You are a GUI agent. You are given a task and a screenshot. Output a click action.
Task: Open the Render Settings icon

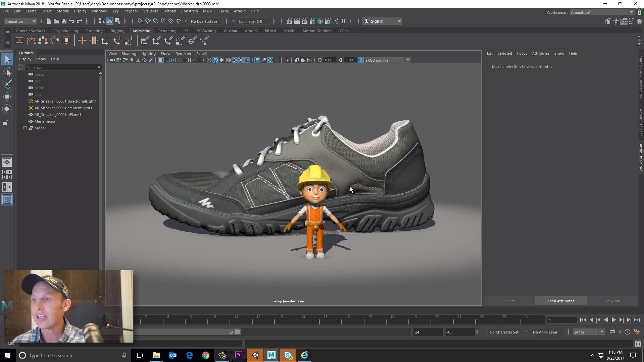click(x=312, y=21)
